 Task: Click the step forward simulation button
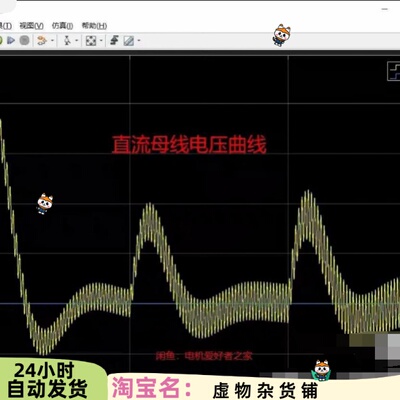(11, 41)
